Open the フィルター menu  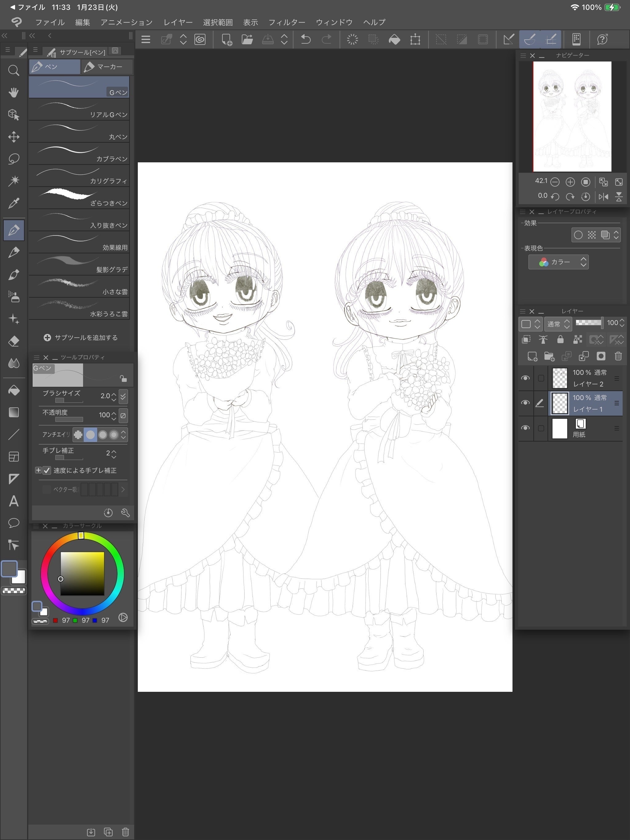286,22
